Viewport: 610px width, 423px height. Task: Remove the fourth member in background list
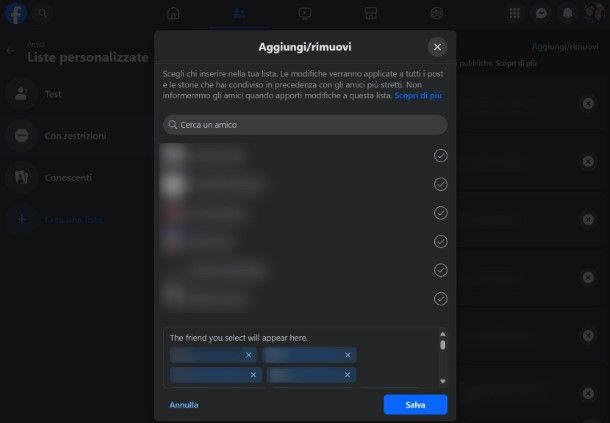pyautogui.click(x=588, y=277)
